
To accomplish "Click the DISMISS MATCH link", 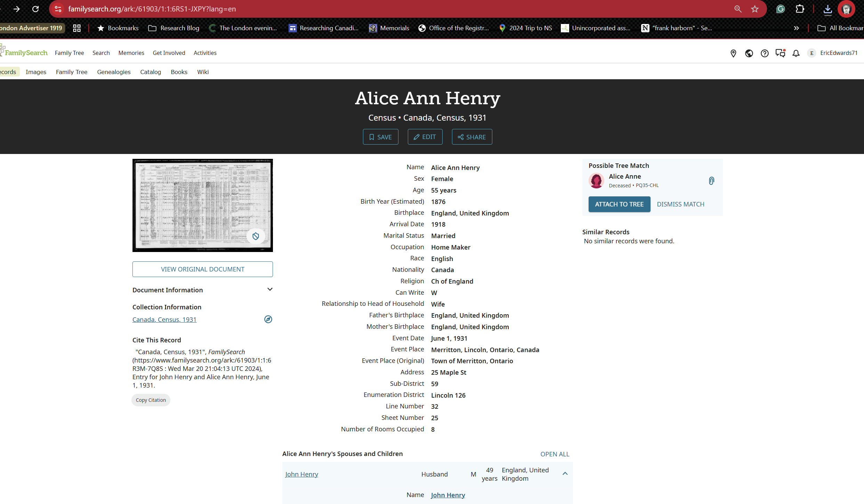I will click(680, 204).
